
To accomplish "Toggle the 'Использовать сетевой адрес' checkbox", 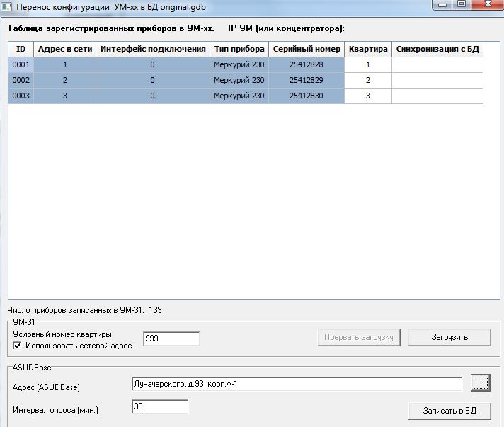I will pos(18,346).
